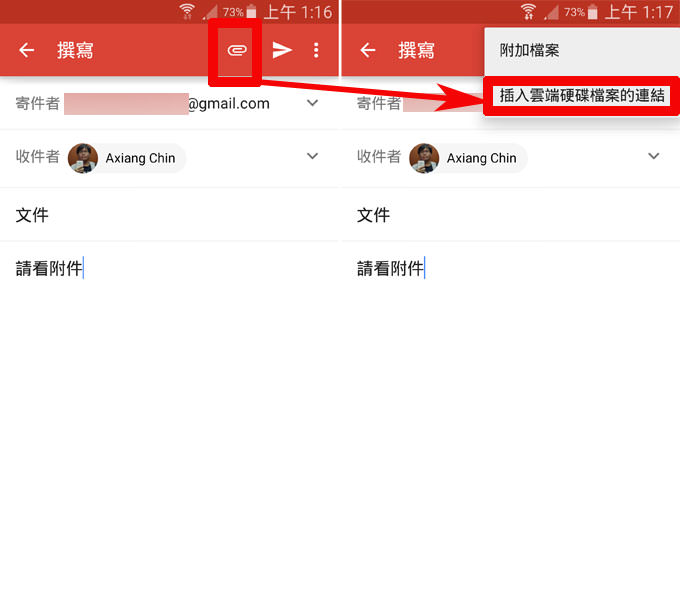Screen dimensions: 680x602
Task: Tap Wi-Fi status icon in left status bar
Action: click(x=187, y=12)
